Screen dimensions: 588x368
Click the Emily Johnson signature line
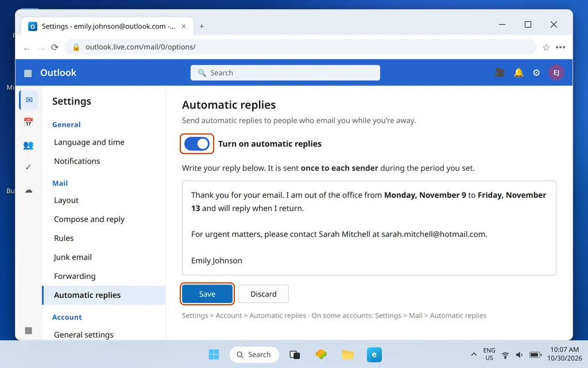pos(216,260)
